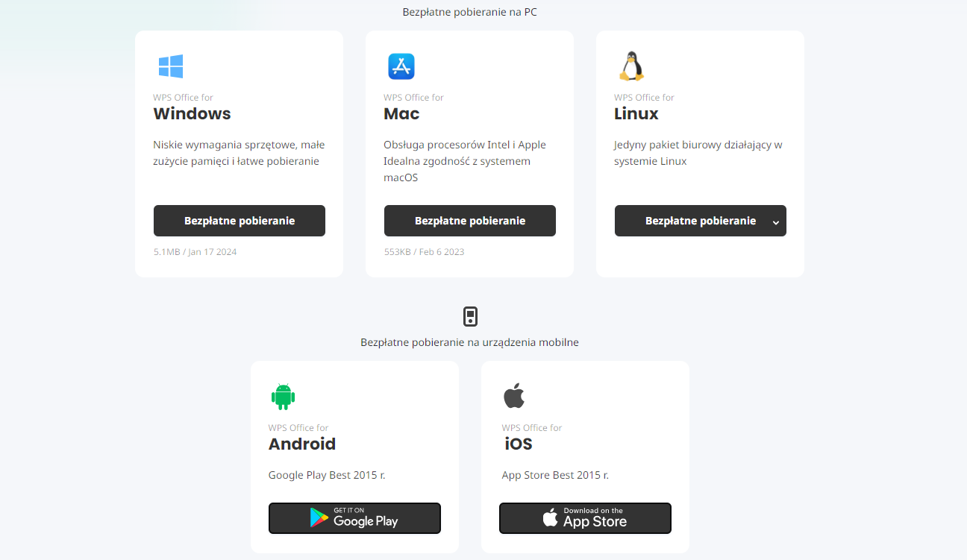The width and height of the screenshot is (967, 560).
Task: Click the Windows file size and date text
Action: (x=195, y=252)
